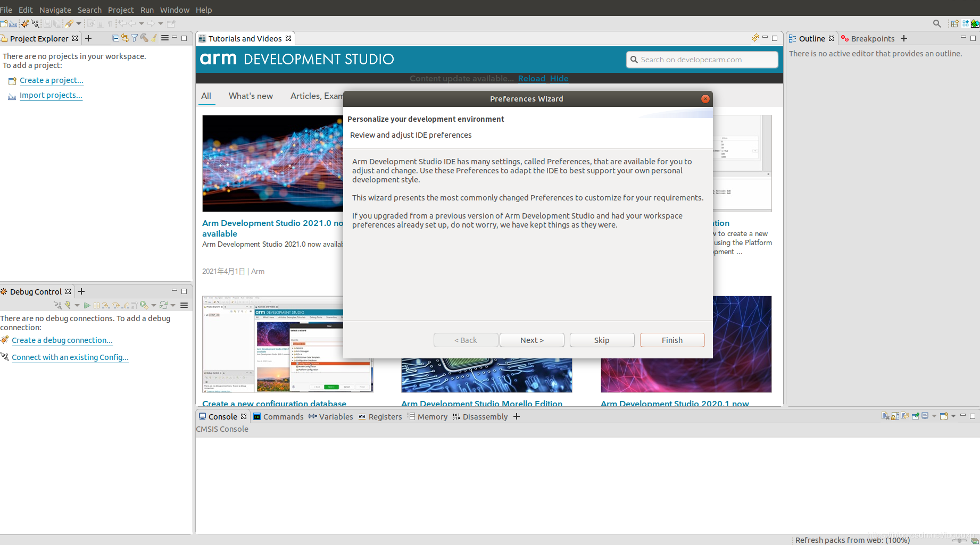This screenshot has height=545, width=980.
Task: Click the Pause icon in Debug Control
Action: (96, 305)
